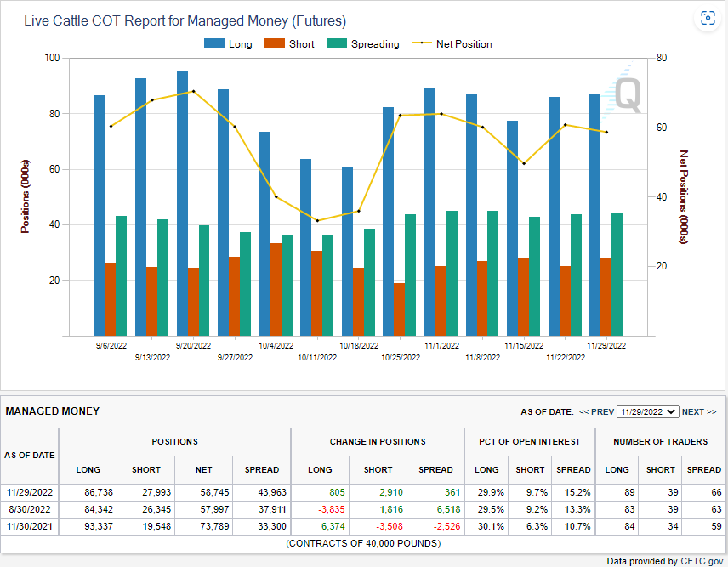The height and width of the screenshot is (567, 728).
Task: Click the long position value 84,342
Action: tap(99, 509)
